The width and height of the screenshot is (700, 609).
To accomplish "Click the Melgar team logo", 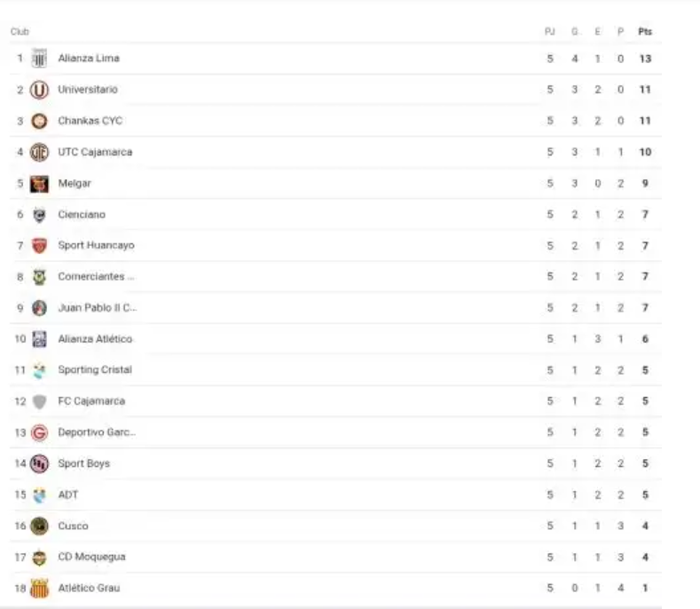I will click(39, 184).
